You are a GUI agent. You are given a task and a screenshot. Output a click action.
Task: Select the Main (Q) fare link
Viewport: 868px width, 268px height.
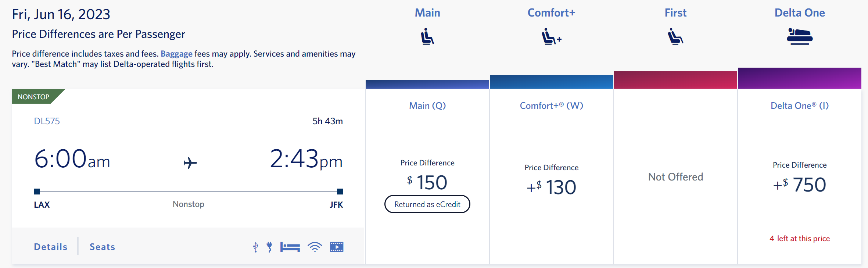click(427, 106)
